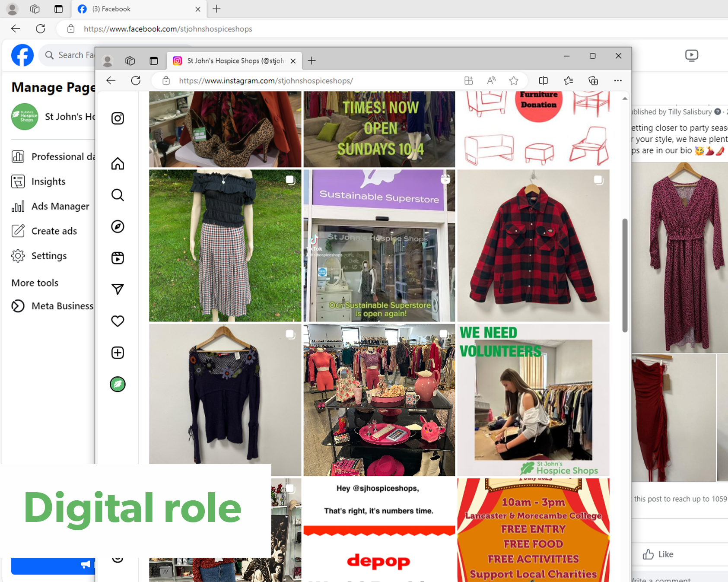Screen dimensions: 728x582
Task: Click Tilly Salisbury name on Facebook post
Action: [690, 112]
